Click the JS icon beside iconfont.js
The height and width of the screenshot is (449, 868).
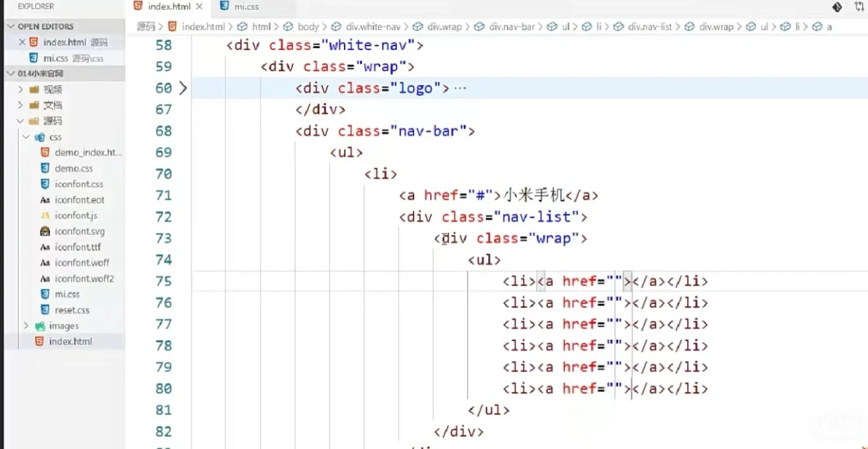pos(45,216)
